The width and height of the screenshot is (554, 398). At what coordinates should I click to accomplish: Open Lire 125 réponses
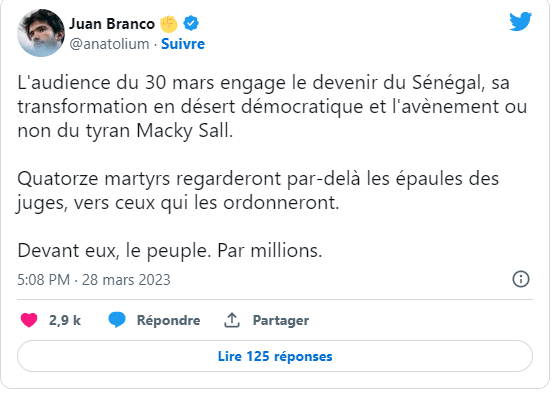tap(275, 356)
